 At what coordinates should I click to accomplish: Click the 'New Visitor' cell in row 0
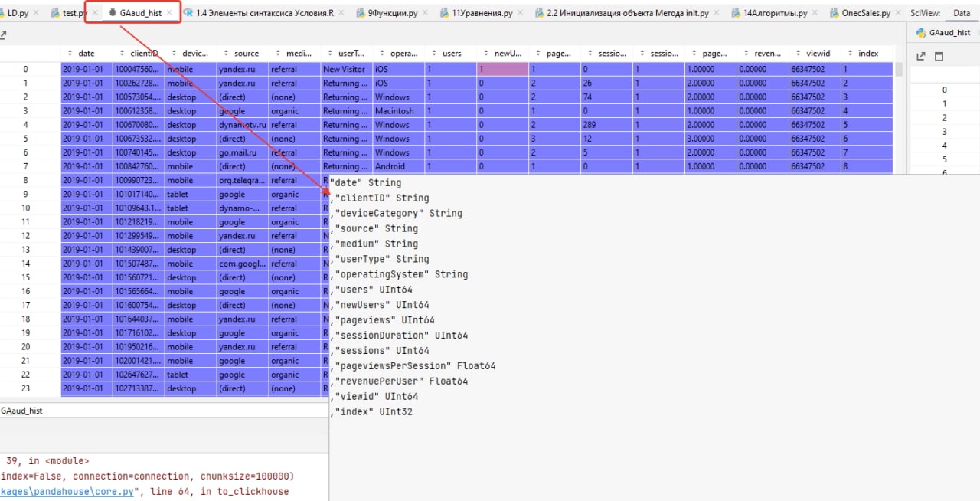click(347, 69)
